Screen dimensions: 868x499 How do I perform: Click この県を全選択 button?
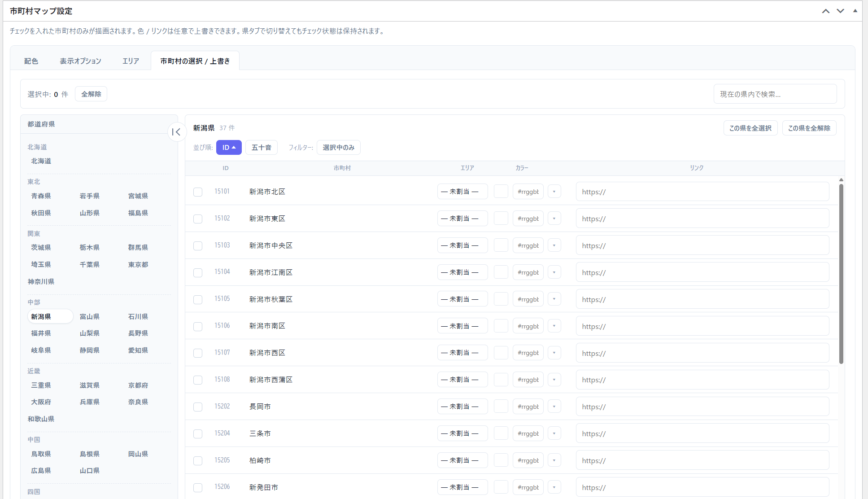[750, 128]
